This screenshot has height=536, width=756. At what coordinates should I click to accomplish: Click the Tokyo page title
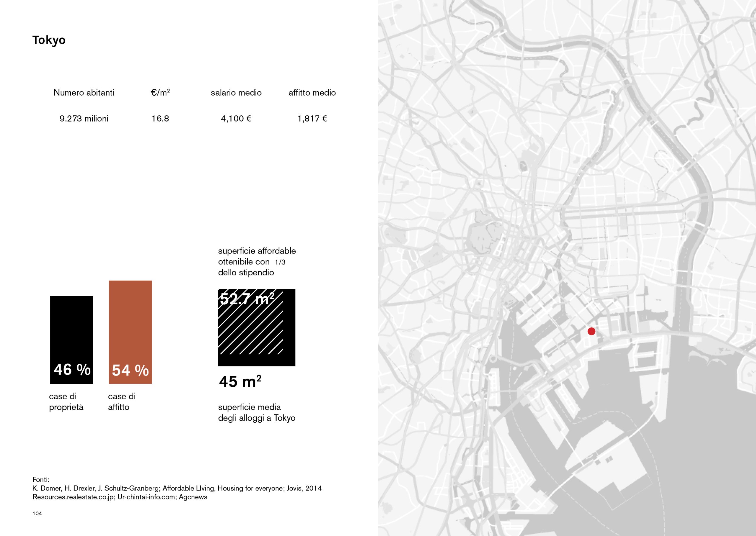click(49, 40)
